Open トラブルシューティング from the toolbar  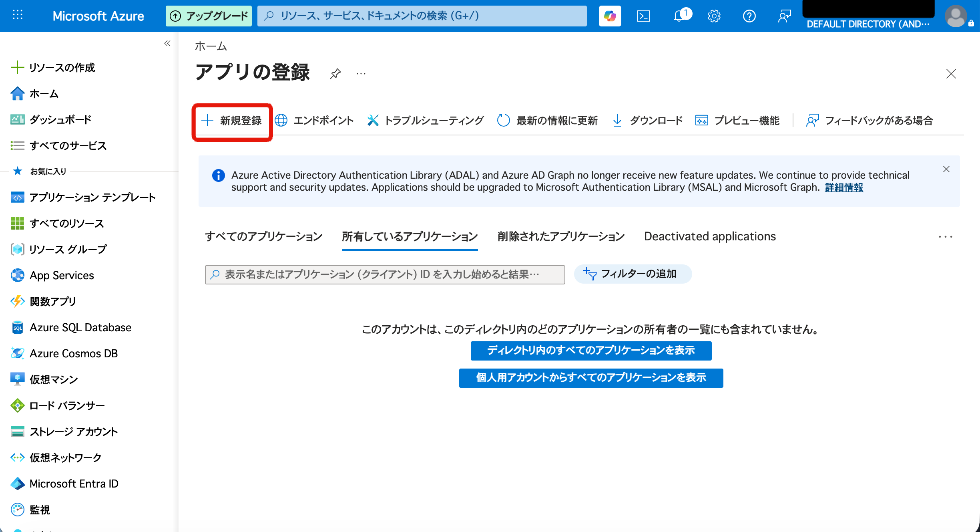point(426,120)
